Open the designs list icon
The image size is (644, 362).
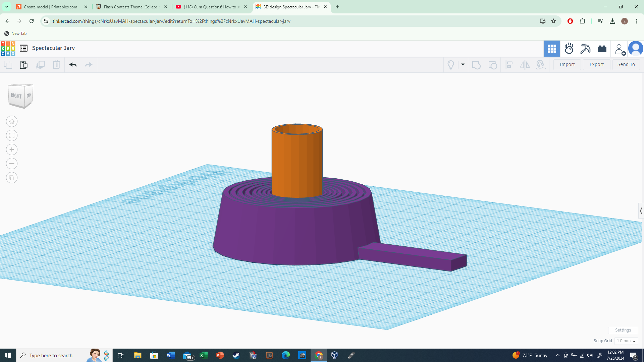tap(23, 48)
